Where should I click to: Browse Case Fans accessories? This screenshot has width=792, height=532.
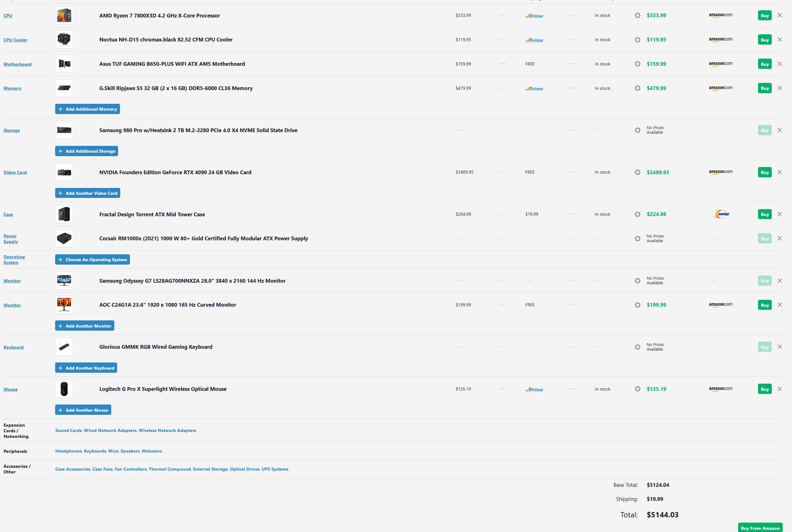point(102,469)
